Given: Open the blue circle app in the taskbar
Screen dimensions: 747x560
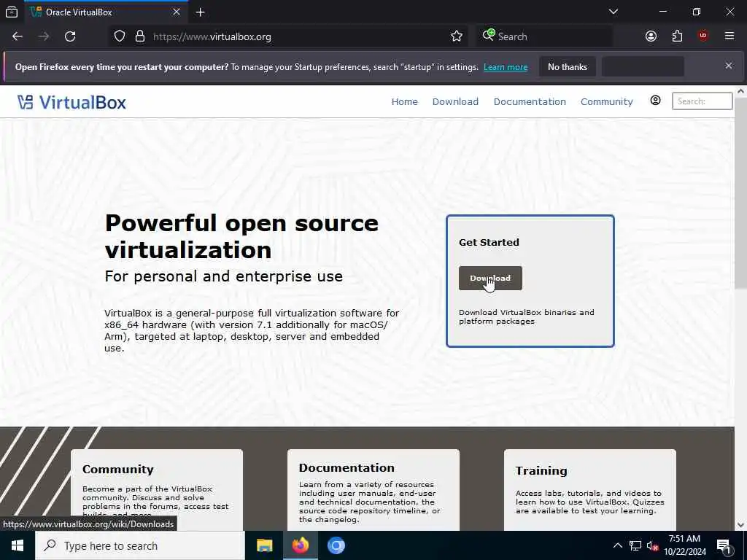Looking at the screenshot, I should tap(336, 545).
